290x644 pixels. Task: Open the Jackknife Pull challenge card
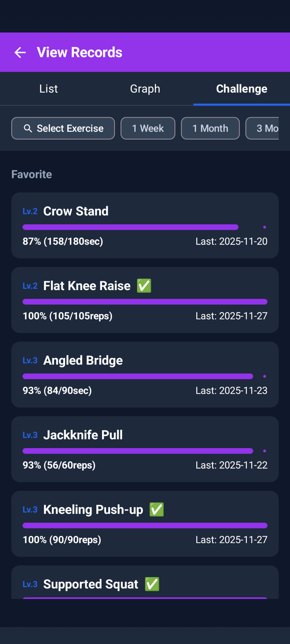point(145,449)
